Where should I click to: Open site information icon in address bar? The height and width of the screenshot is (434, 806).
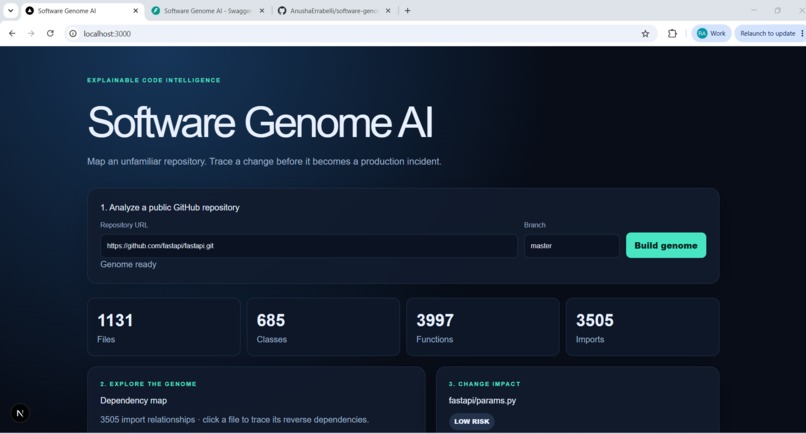[x=73, y=33]
